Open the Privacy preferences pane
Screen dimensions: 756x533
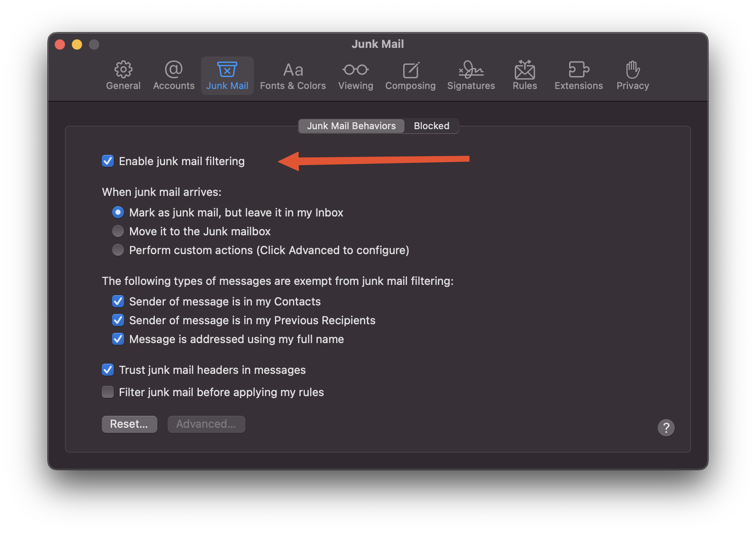pyautogui.click(x=632, y=76)
